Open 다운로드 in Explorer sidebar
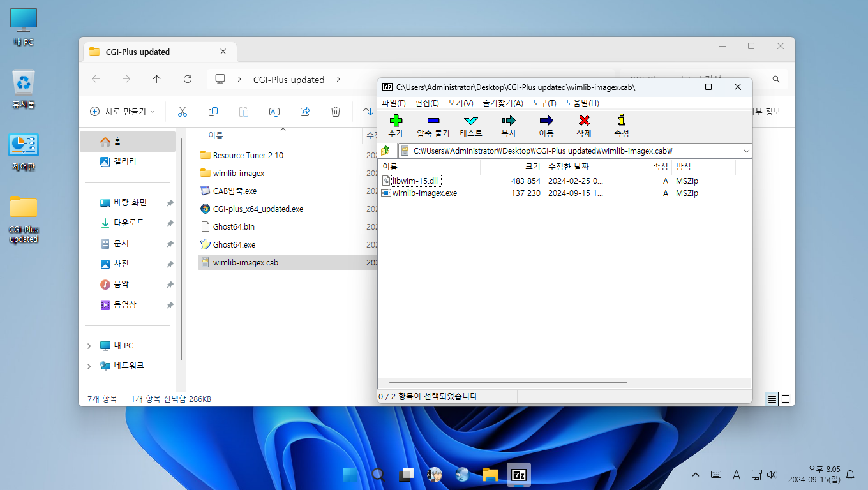 click(128, 223)
